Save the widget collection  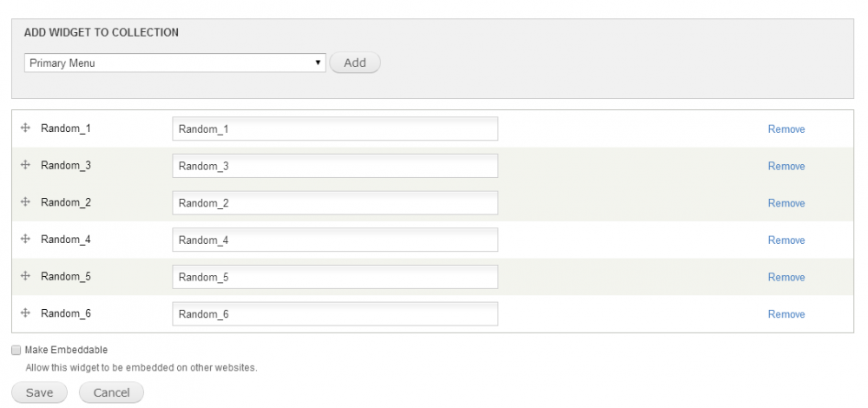pos(39,392)
